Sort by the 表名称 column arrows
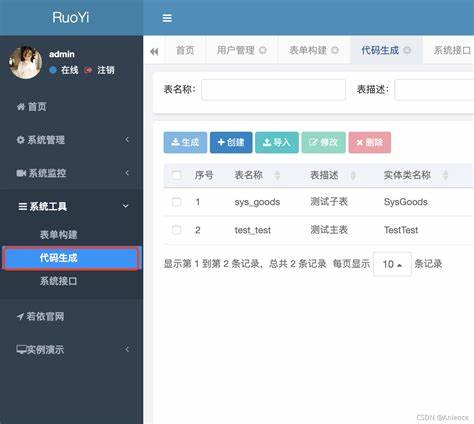474x424 pixels. (277, 175)
